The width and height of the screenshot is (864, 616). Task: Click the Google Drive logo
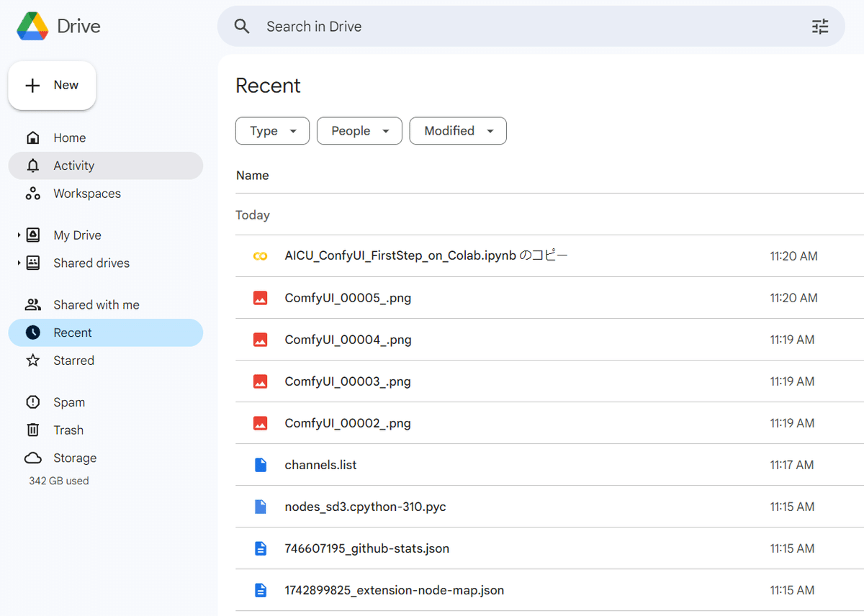[x=32, y=27]
